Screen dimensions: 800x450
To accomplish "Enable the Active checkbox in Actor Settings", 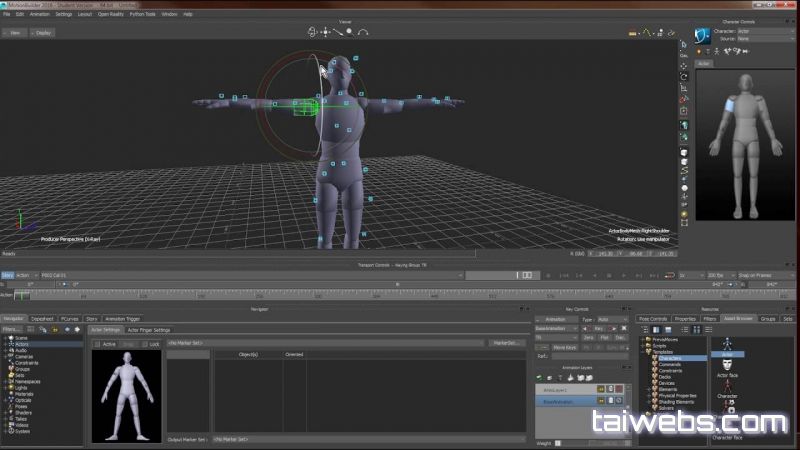I will [98, 343].
